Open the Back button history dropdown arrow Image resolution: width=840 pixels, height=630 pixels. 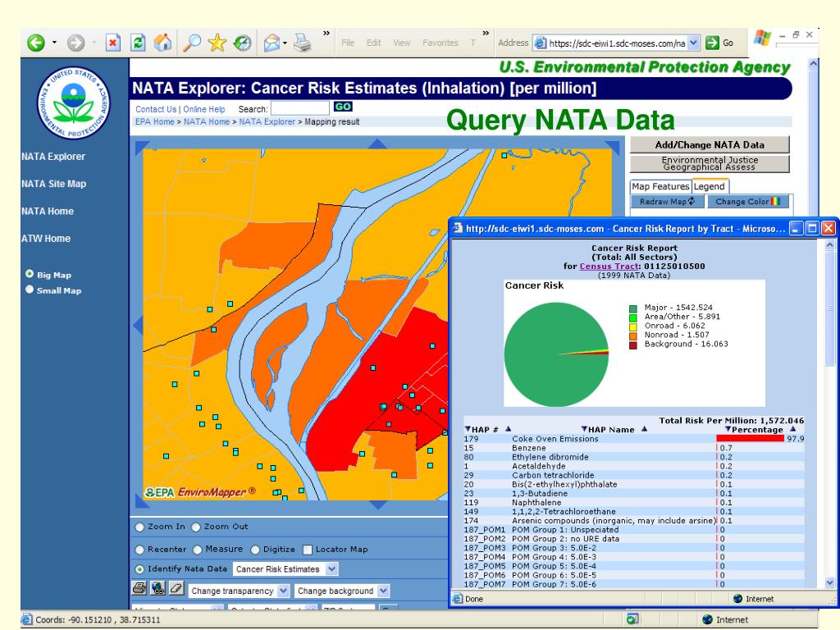[54, 43]
